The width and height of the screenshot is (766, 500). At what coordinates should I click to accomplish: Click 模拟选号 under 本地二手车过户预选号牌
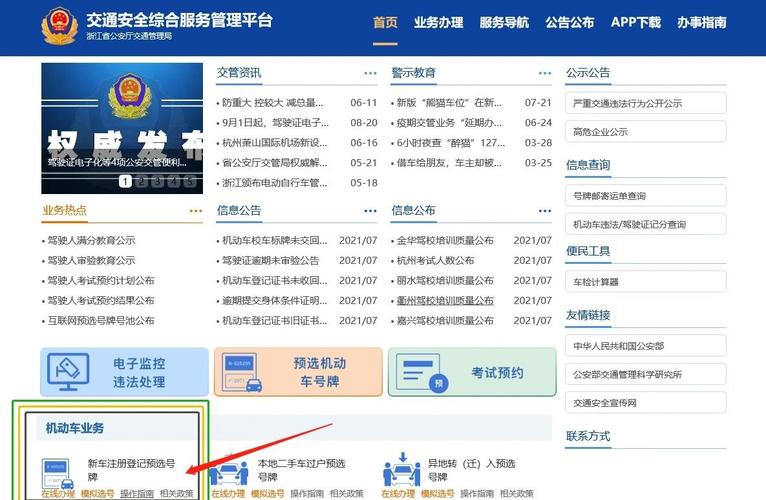click(268, 494)
